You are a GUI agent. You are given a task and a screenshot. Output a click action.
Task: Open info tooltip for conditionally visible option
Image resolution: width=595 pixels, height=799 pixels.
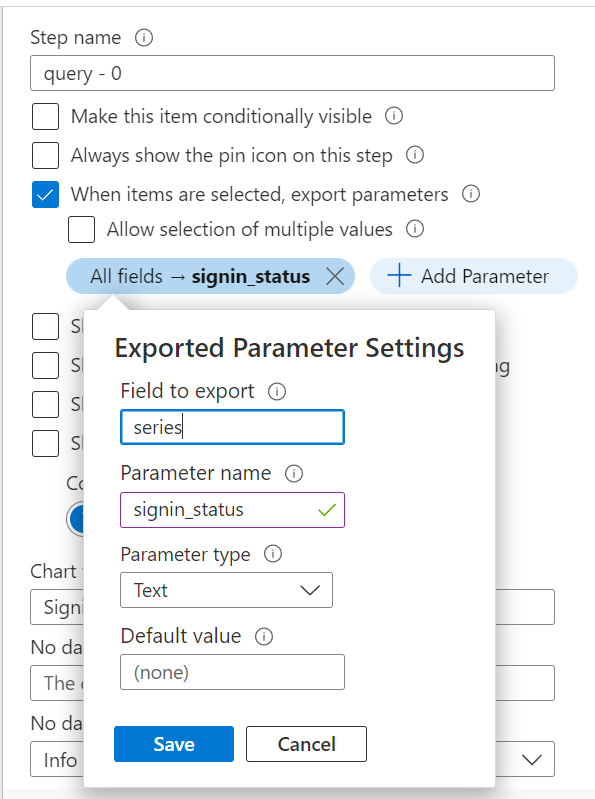pyautogui.click(x=394, y=116)
